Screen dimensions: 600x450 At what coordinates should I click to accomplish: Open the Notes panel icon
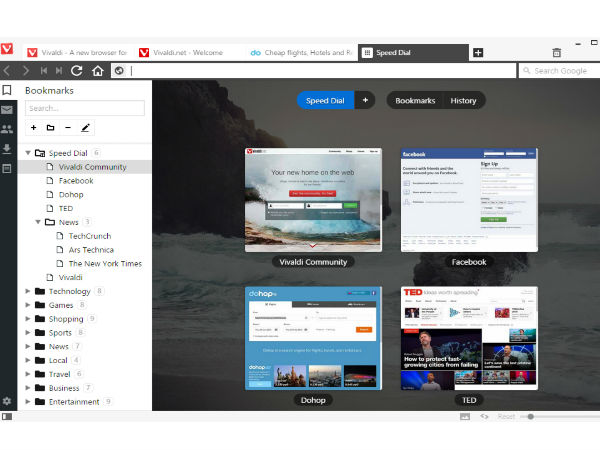7,168
